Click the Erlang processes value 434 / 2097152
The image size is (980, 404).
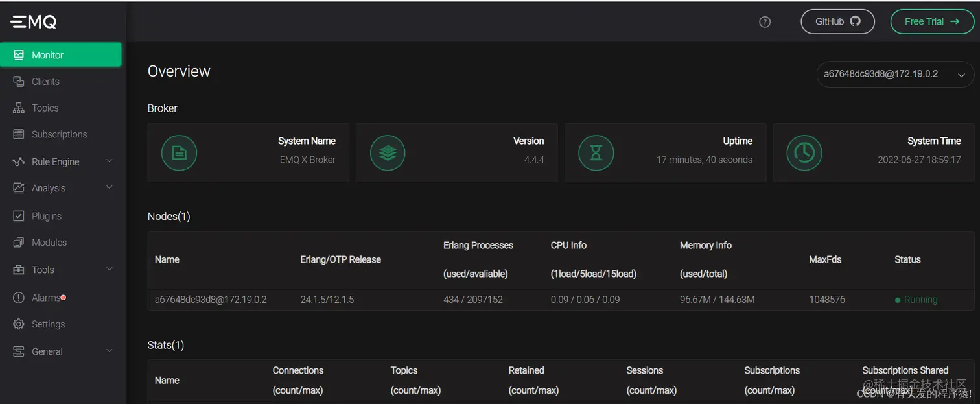click(x=473, y=300)
